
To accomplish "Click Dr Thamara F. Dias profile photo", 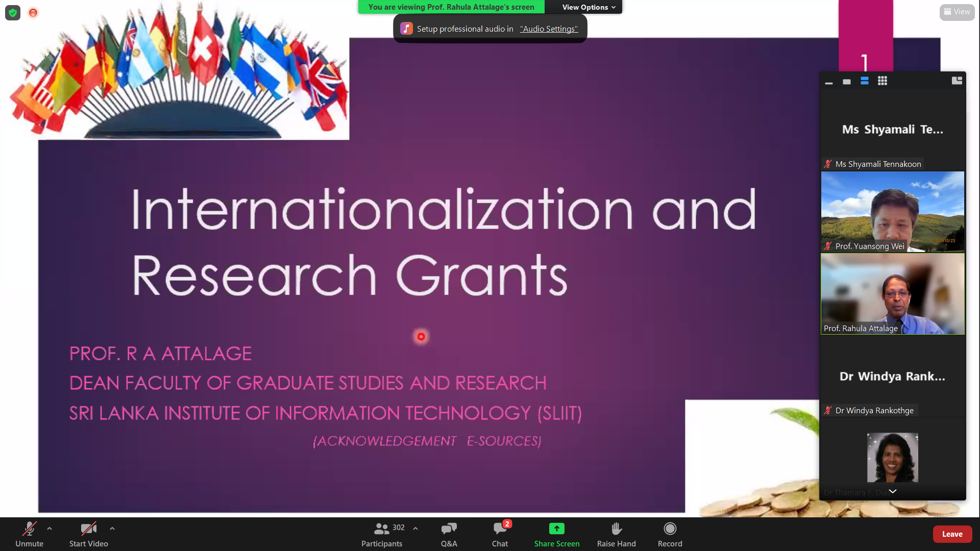I will pyautogui.click(x=892, y=458).
